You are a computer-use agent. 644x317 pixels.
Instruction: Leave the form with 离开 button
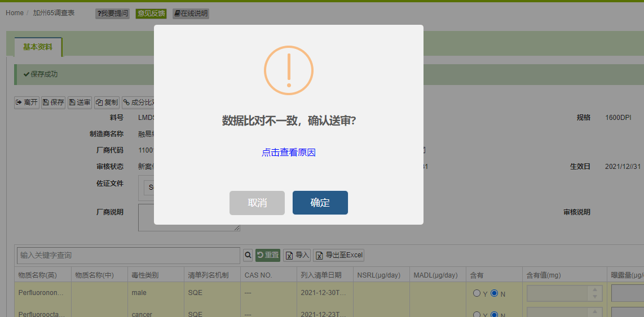pyautogui.click(x=27, y=102)
